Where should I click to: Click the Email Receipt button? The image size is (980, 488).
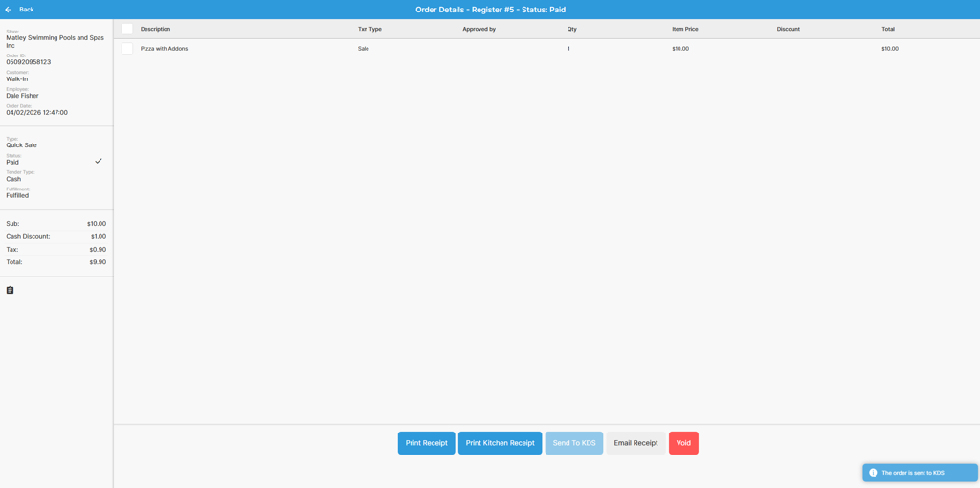tap(635, 443)
